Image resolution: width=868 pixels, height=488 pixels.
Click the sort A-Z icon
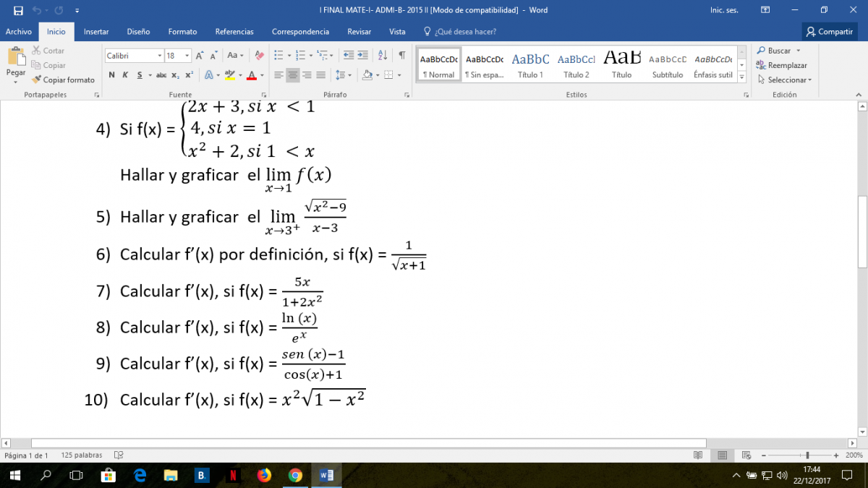coord(383,56)
